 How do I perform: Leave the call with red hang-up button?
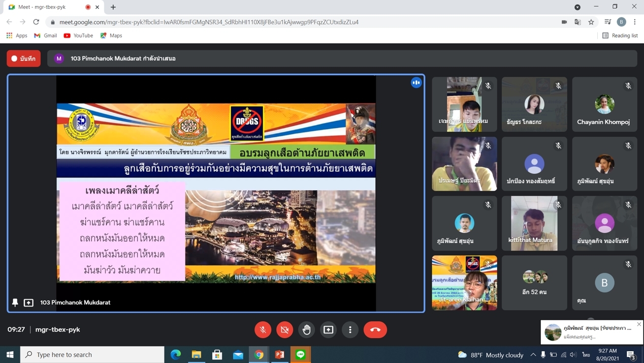(375, 329)
